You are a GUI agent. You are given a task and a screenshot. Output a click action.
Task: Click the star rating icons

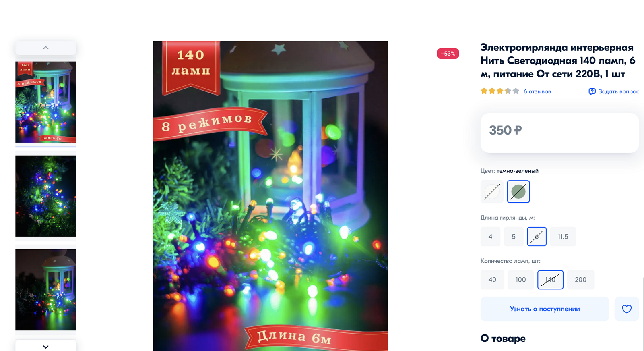click(500, 91)
